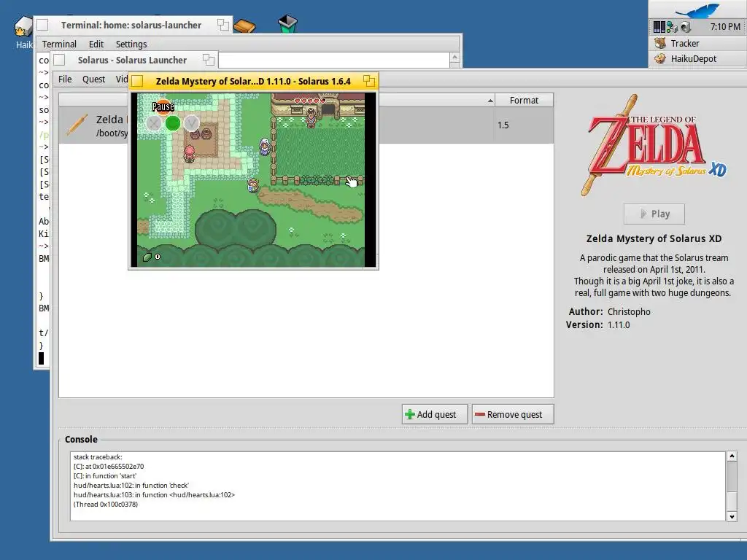Click the villager standing before the house door

[311, 117]
